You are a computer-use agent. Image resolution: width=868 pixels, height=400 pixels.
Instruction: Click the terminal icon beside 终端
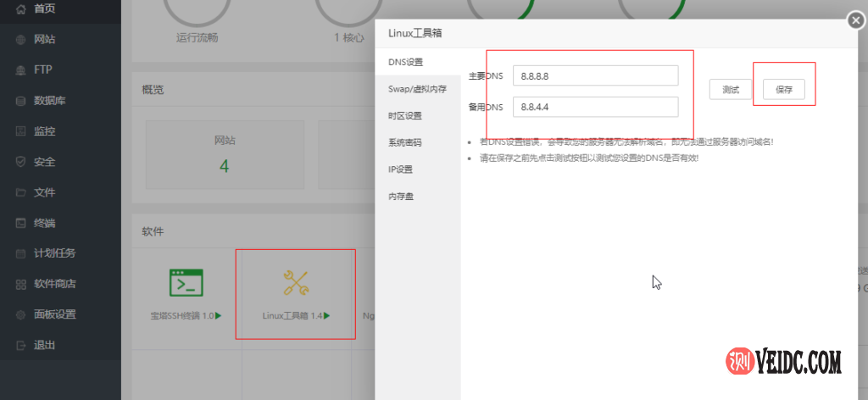click(21, 224)
